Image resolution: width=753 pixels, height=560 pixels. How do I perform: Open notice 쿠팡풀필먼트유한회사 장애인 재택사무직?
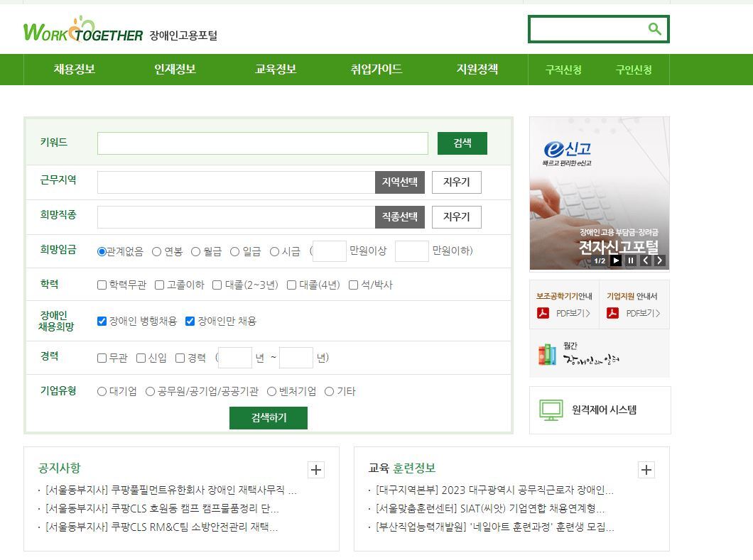171,490
